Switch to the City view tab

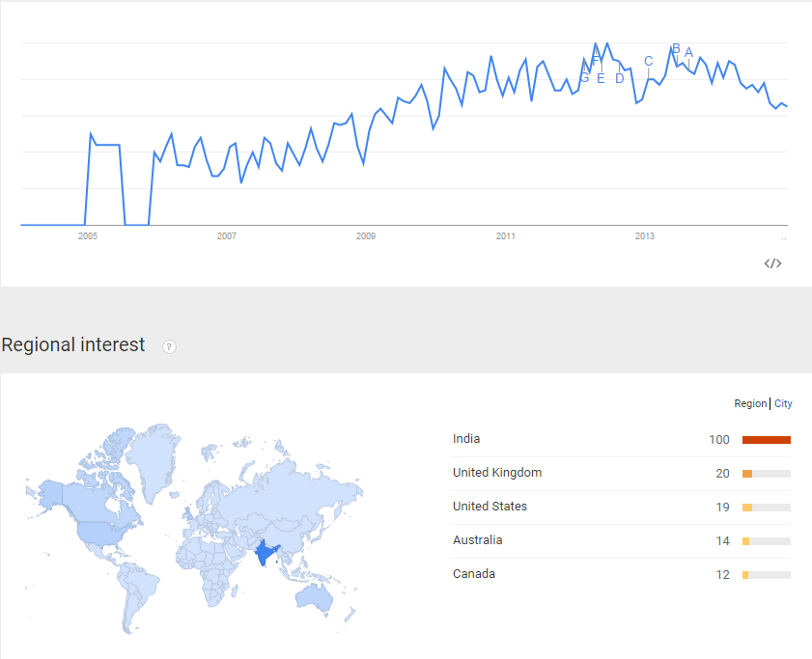(783, 403)
